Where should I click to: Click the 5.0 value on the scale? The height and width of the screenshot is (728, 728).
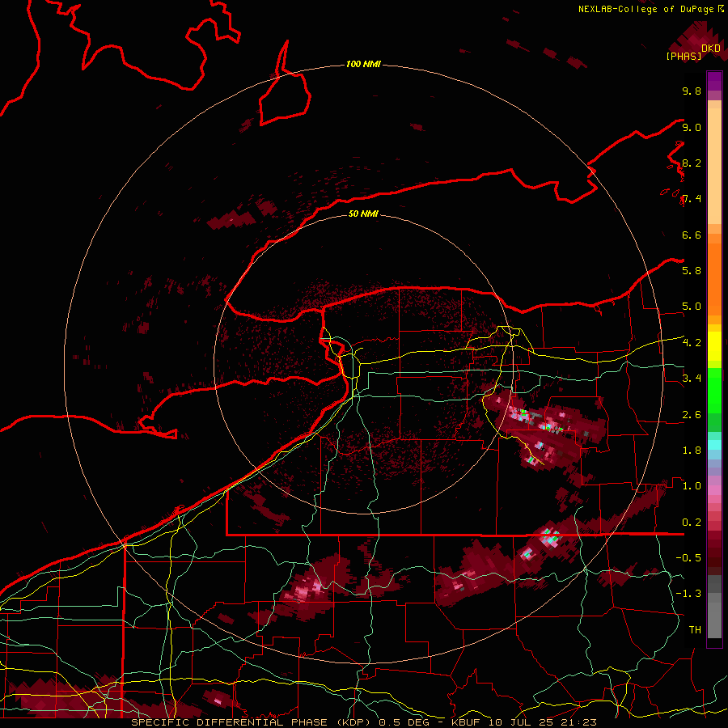[692, 307]
